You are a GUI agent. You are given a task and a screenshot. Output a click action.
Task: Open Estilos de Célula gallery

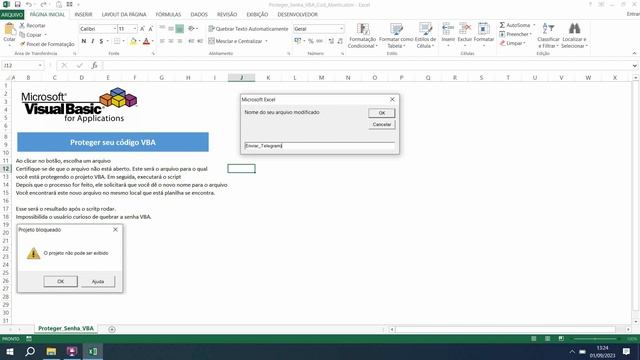425,36
